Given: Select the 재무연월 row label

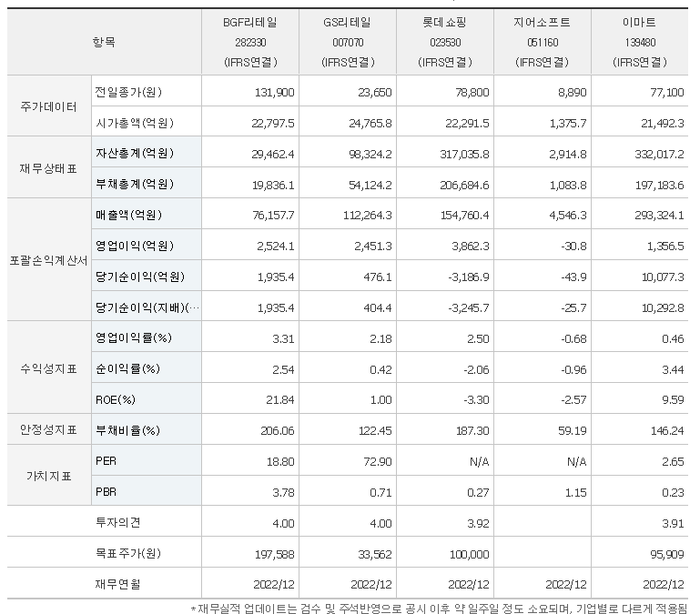Looking at the screenshot, I should click(117, 584).
